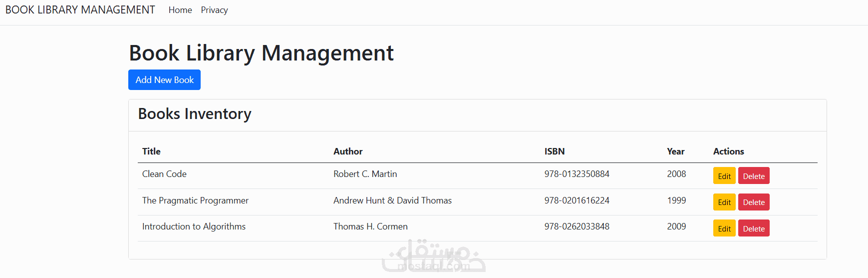Edit The Pragmatic Programmer entry
The height and width of the screenshot is (278, 868).
tap(724, 202)
